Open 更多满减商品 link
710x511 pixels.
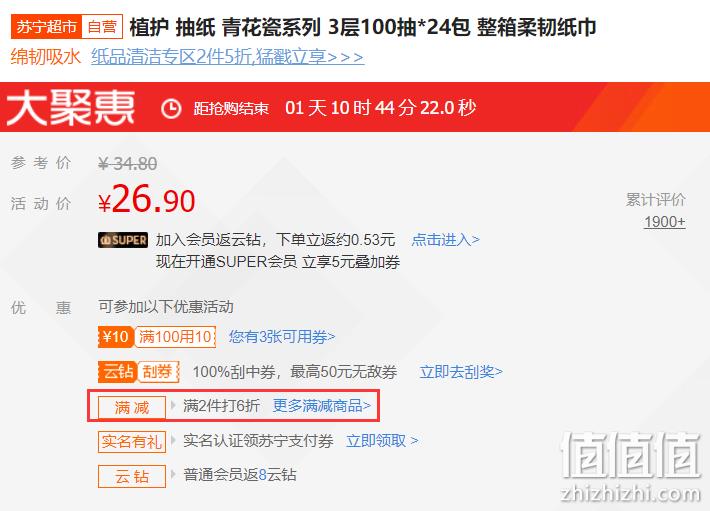(321, 406)
